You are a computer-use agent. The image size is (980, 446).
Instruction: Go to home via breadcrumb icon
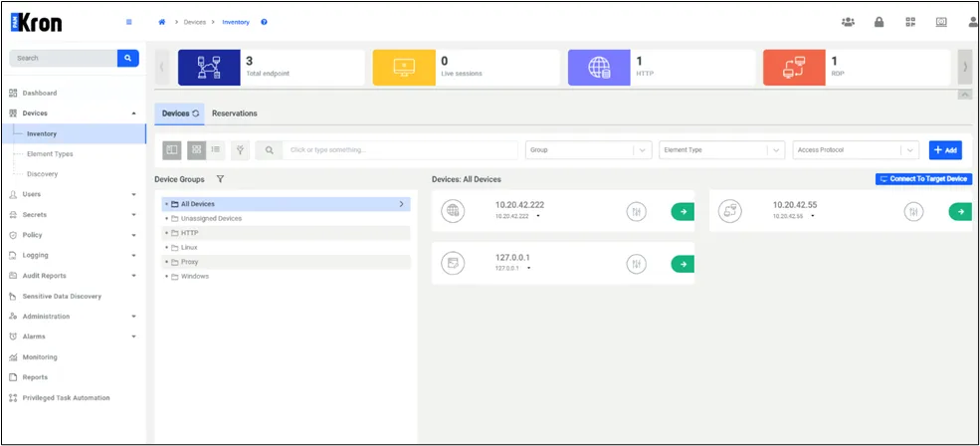coord(162,22)
